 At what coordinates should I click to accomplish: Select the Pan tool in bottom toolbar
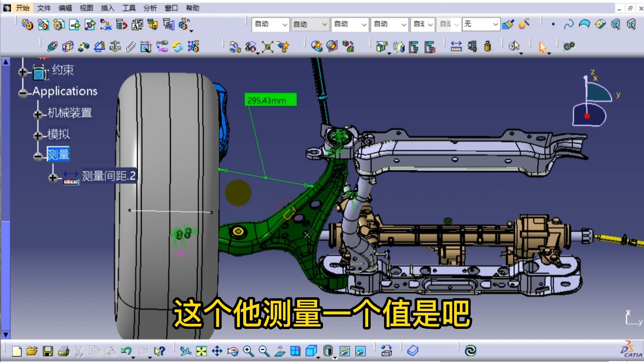point(217,351)
